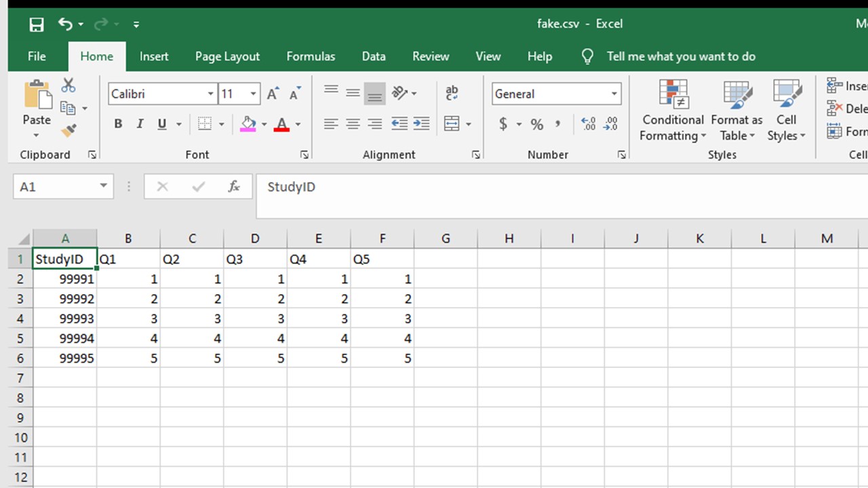Click the Comma Style icon
Viewport: 868px width, 488px height.
[x=557, y=124]
